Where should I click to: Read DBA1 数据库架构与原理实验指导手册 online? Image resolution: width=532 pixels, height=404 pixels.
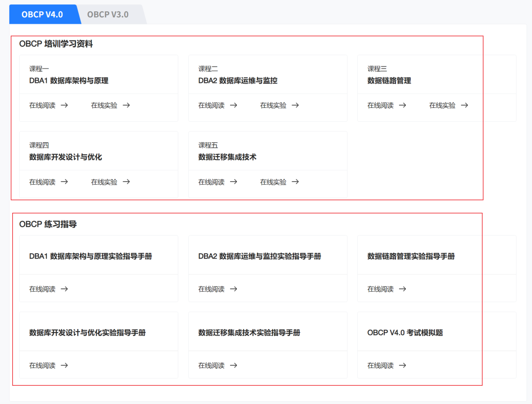click(42, 289)
